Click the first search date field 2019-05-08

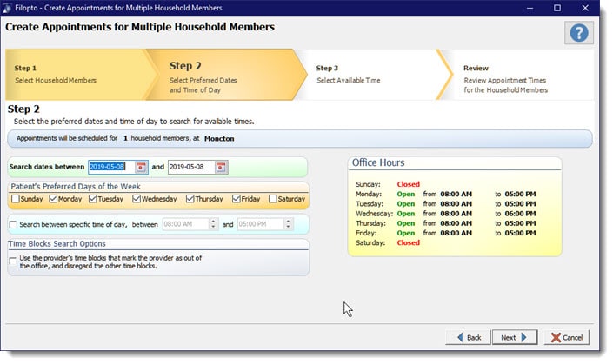pos(112,167)
